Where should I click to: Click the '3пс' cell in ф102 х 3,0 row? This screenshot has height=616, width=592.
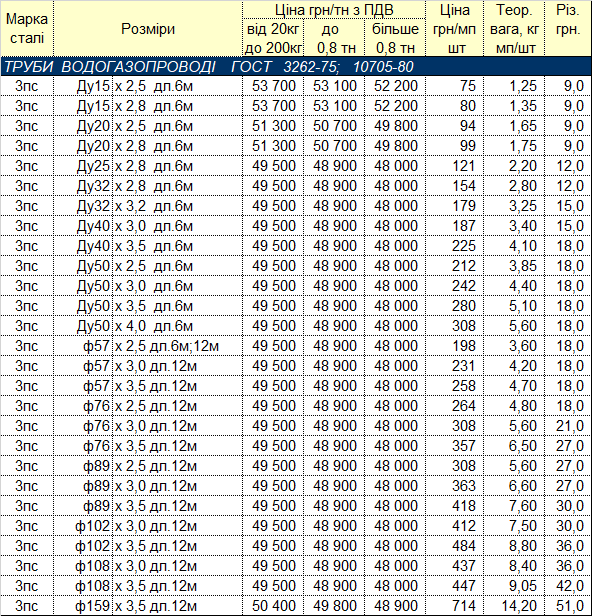pos(27,526)
